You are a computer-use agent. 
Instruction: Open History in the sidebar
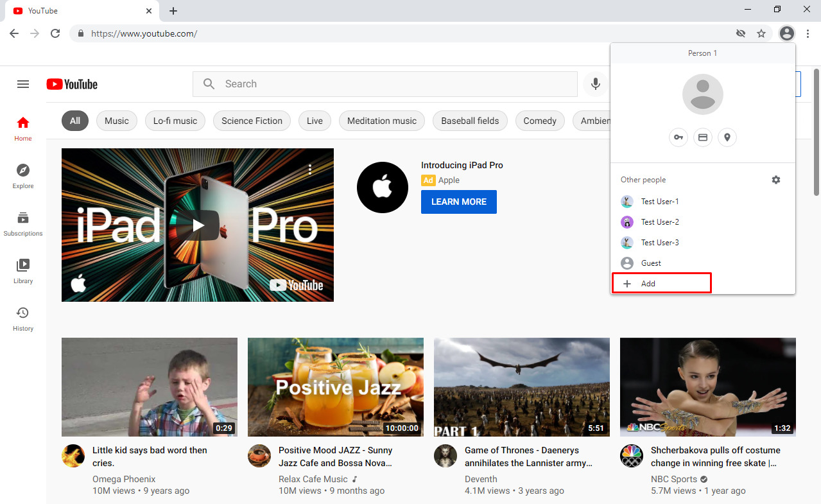(x=23, y=318)
